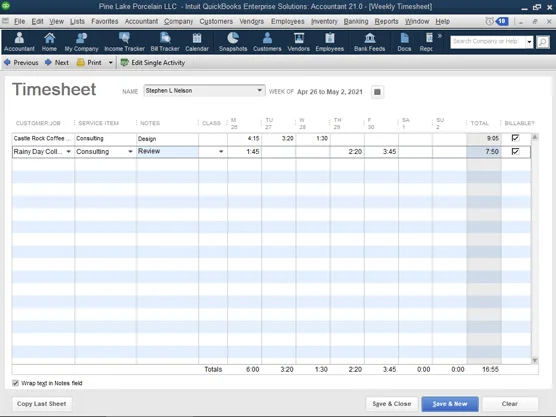This screenshot has width=556, height=417.
Task: Click Save & Close button
Action: tap(392, 404)
